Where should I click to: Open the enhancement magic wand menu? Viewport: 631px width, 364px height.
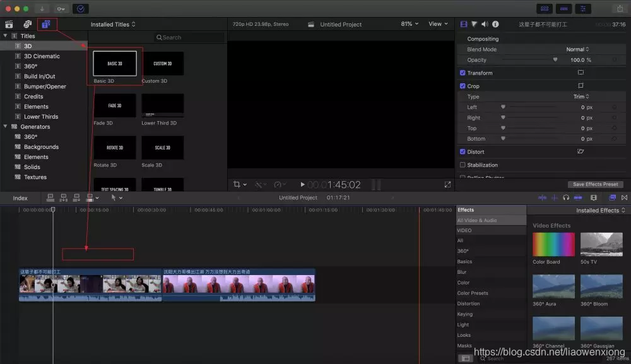pos(261,185)
